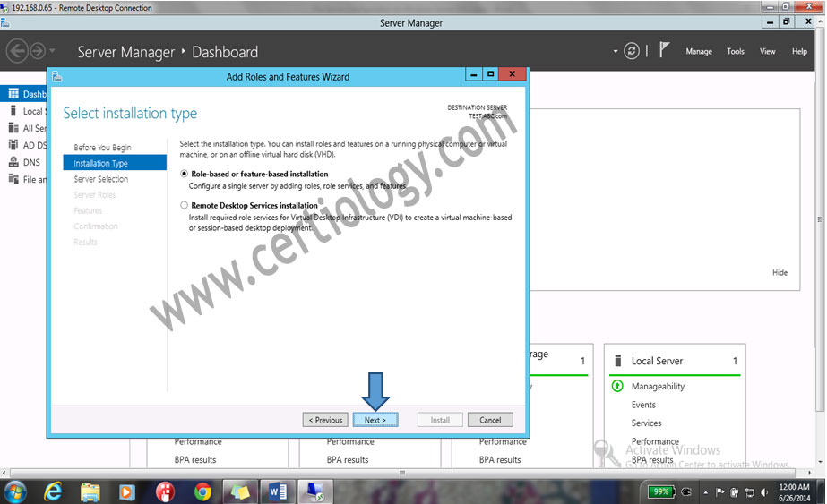Open the dropdown arrow left of Refresh
This screenshot has width=827, height=504.
click(x=615, y=52)
